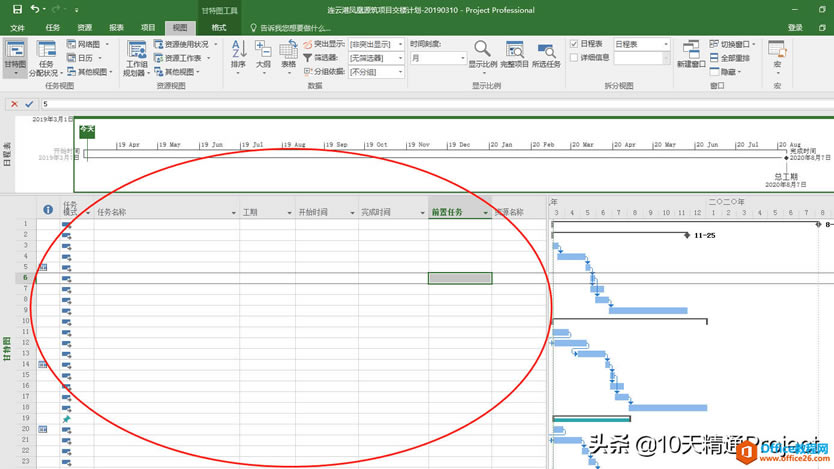This screenshot has height=469, width=834.
Task: Switch to the 资源 ribbon tab
Action: point(85,28)
